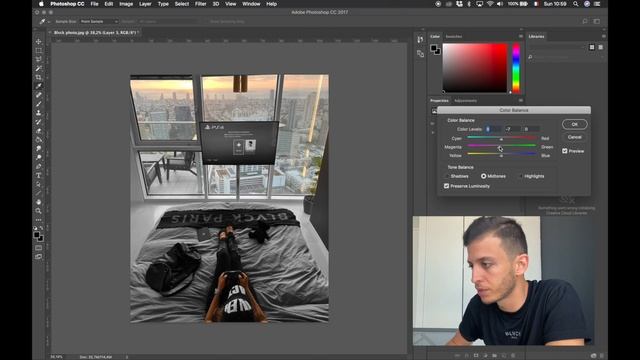
Task: Click the foreground color swatch in toolbar
Action: pos(36,235)
